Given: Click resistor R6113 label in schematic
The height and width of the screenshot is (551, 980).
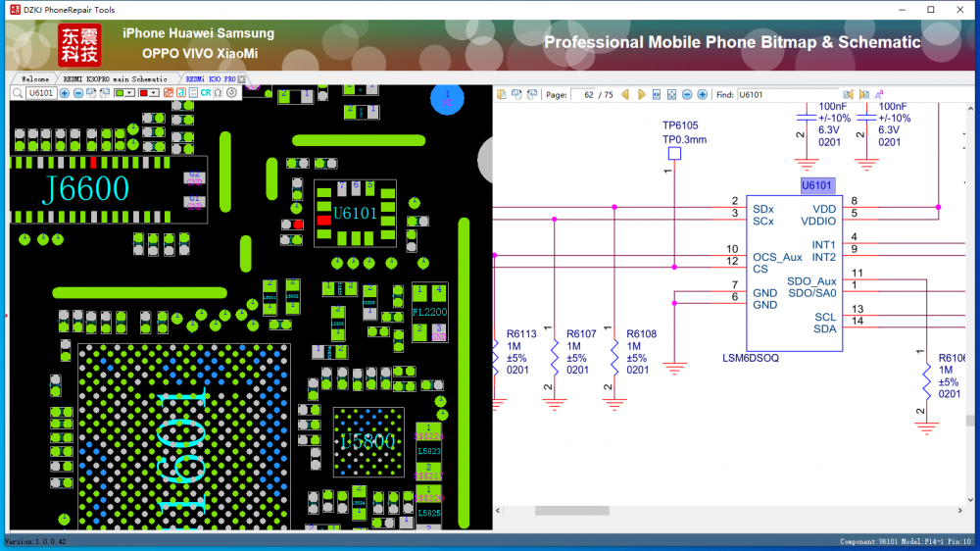Looking at the screenshot, I should pyautogui.click(x=521, y=334).
